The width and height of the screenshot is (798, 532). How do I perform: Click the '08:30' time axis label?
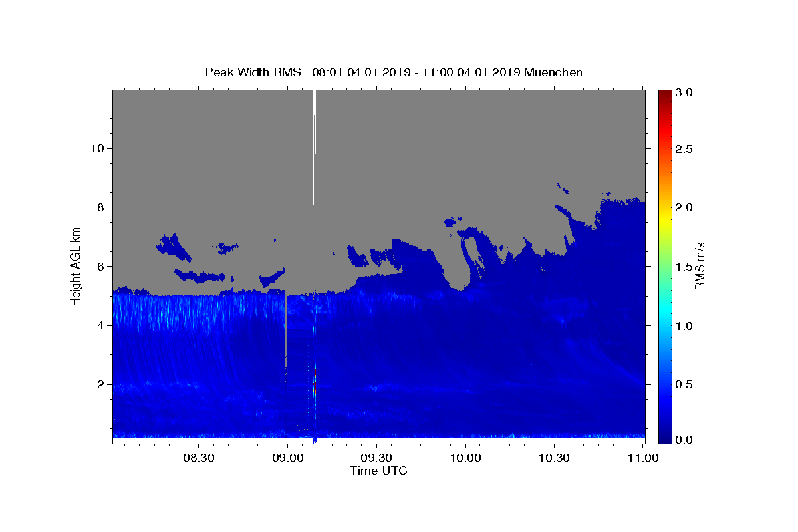(198, 458)
